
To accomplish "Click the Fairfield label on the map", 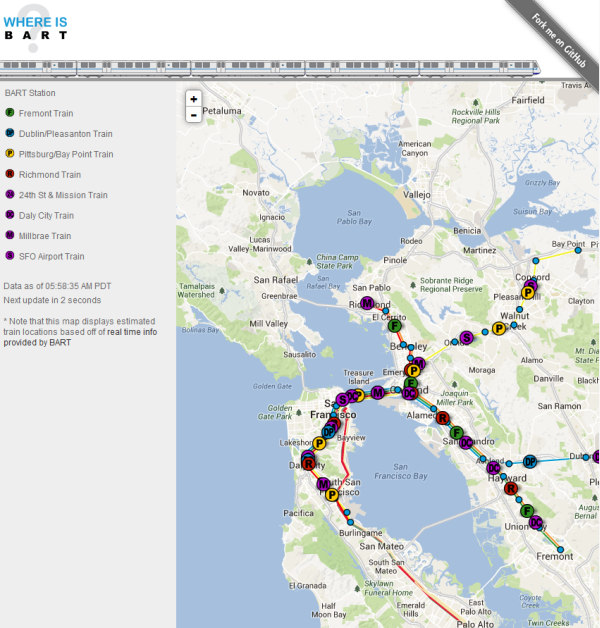I will tap(528, 100).
